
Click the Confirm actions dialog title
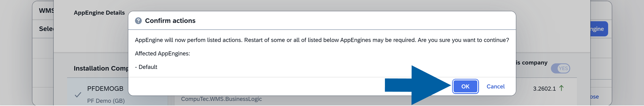click(x=170, y=21)
